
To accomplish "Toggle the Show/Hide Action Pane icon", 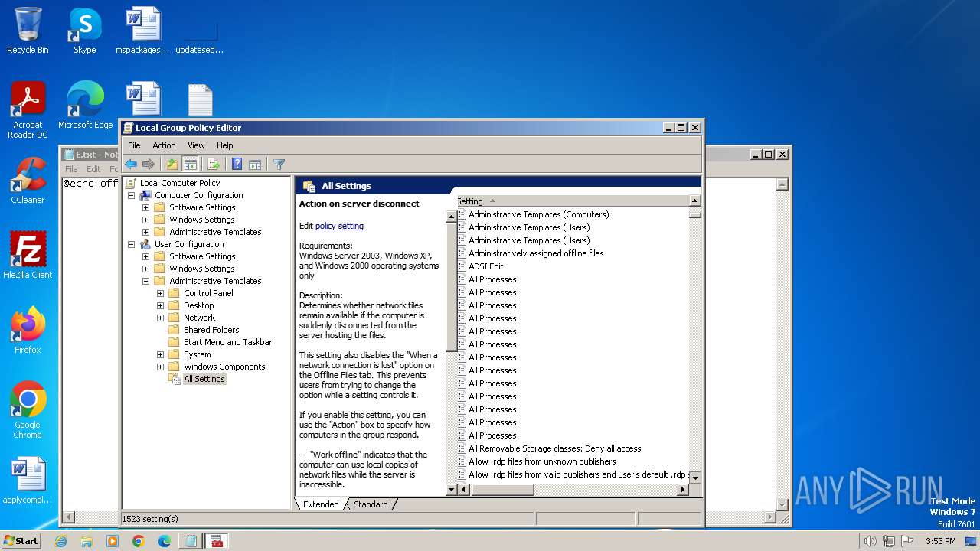I will [x=255, y=164].
